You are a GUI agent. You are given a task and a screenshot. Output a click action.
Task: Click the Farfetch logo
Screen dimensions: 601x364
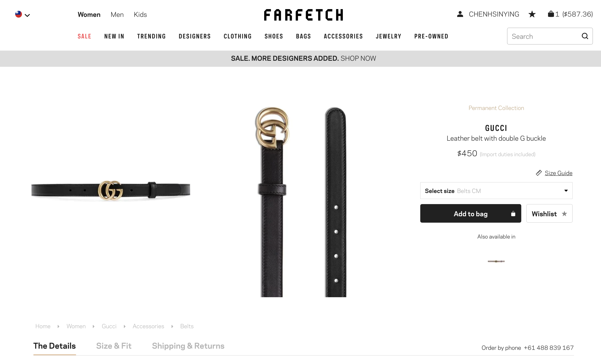click(303, 15)
